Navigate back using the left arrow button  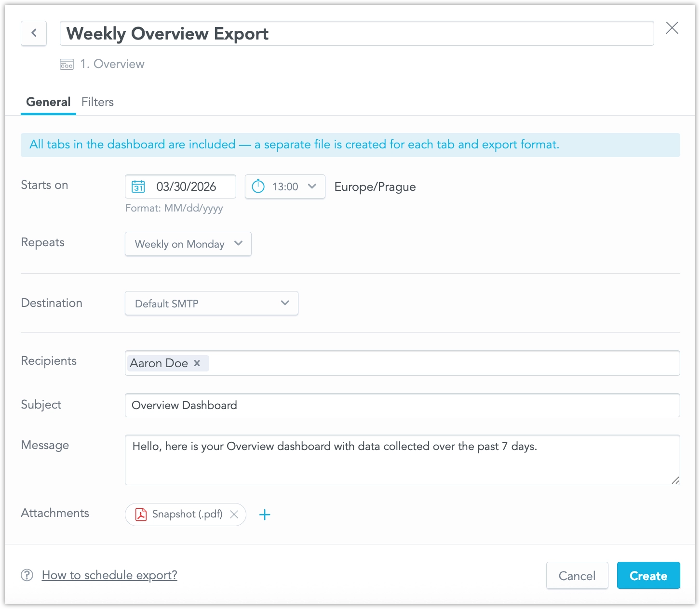click(x=33, y=33)
